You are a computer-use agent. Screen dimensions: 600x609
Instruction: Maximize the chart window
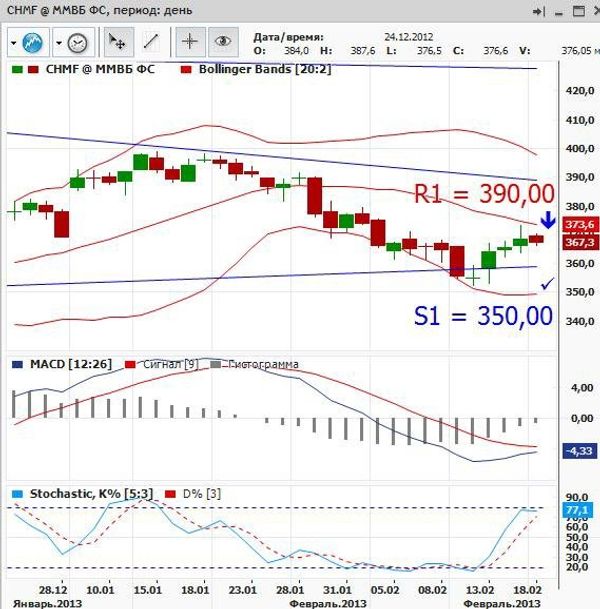[579, 11]
